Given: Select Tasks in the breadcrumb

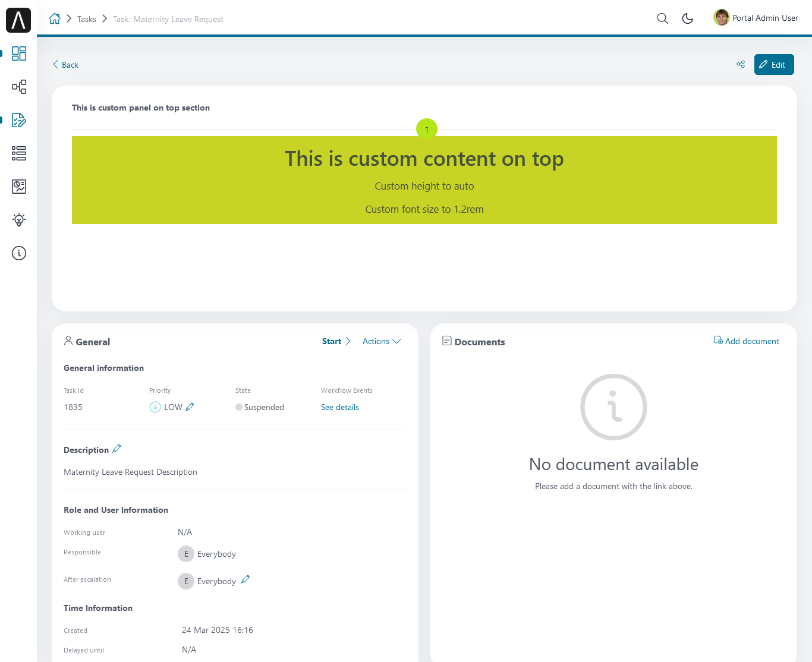Looking at the screenshot, I should tap(87, 19).
